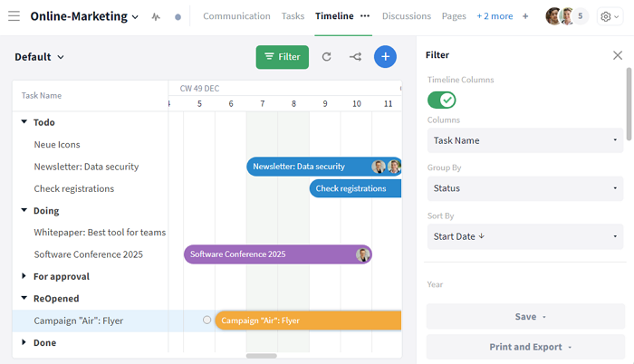Click the circle checkbox next to Campaign Air bar
This screenshot has width=634, height=364.
tap(207, 320)
